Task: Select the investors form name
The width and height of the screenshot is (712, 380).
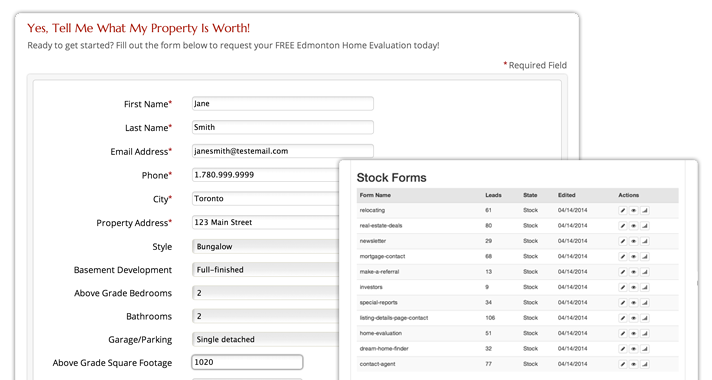Action: (371, 287)
